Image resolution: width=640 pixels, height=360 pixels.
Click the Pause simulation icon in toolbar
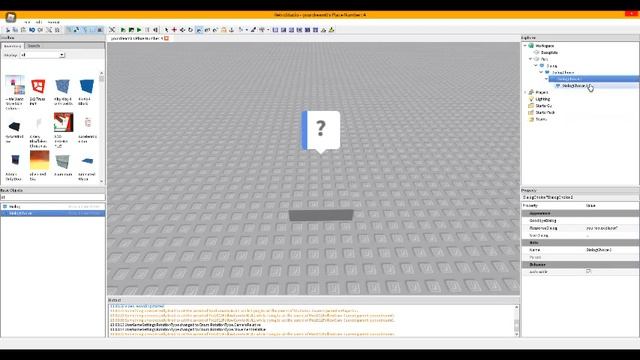tap(147, 30)
